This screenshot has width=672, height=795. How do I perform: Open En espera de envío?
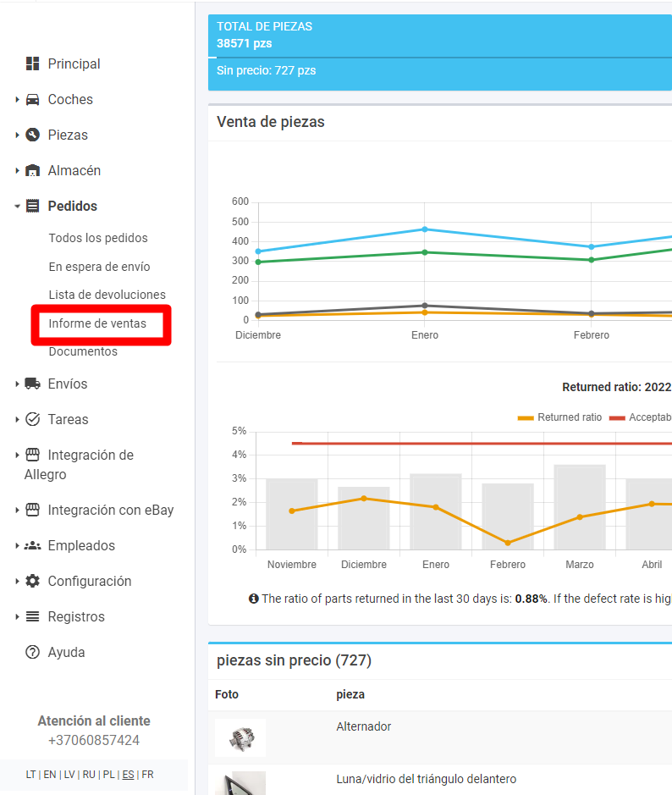[99, 267]
